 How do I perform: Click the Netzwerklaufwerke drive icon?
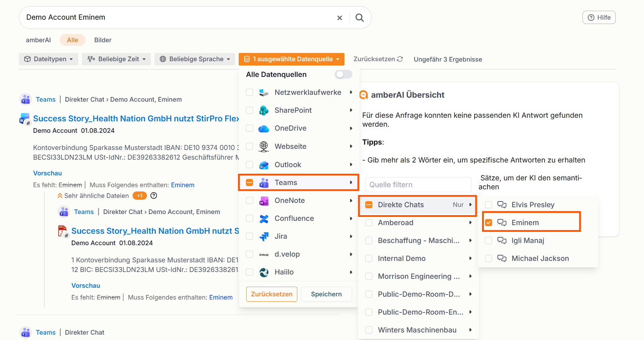[x=264, y=93]
